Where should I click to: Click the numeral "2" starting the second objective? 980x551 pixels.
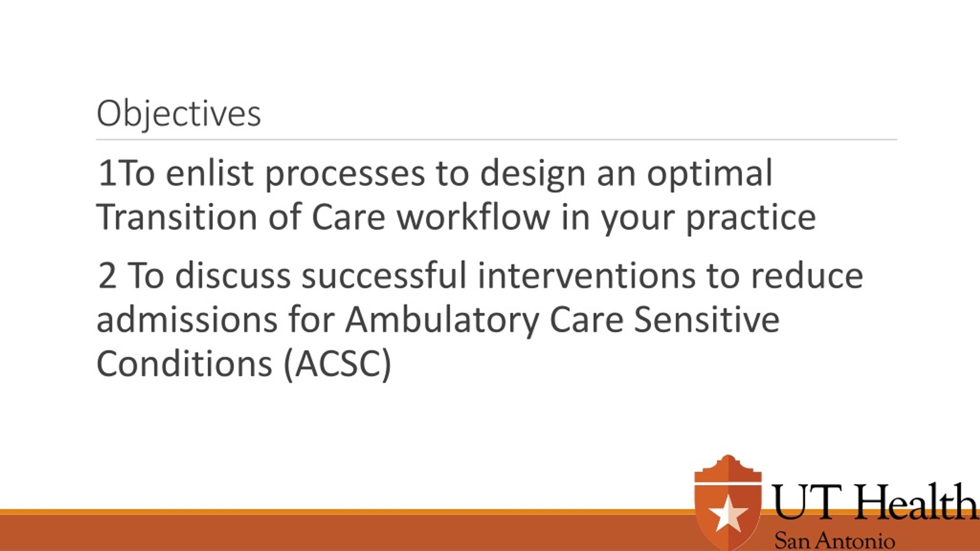pyautogui.click(x=107, y=276)
